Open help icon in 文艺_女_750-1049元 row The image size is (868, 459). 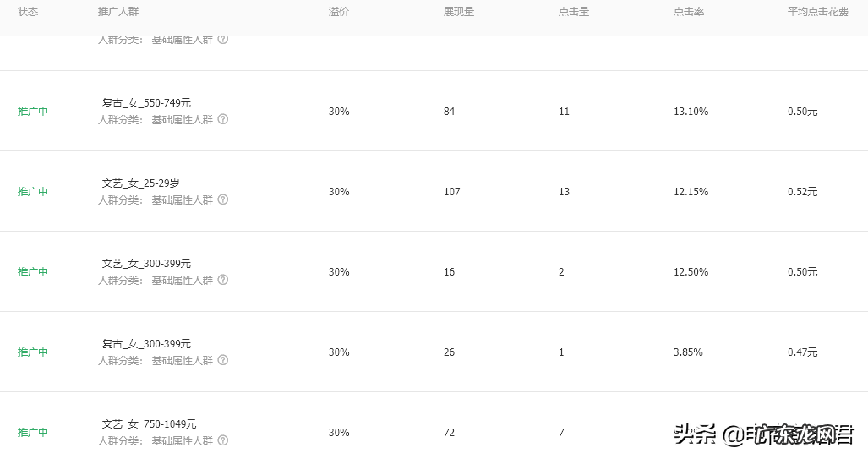[x=223, y=440]
